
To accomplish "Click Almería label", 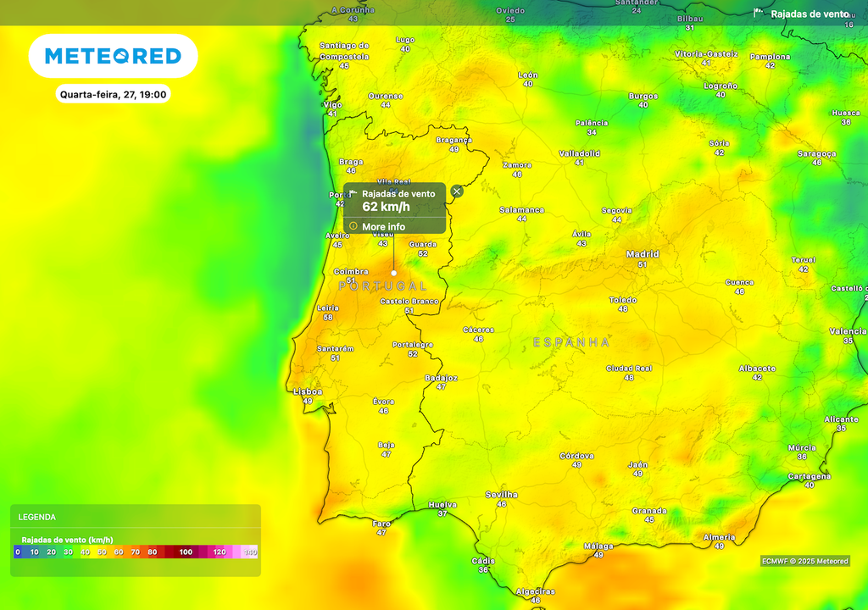I will pos(719,537).
